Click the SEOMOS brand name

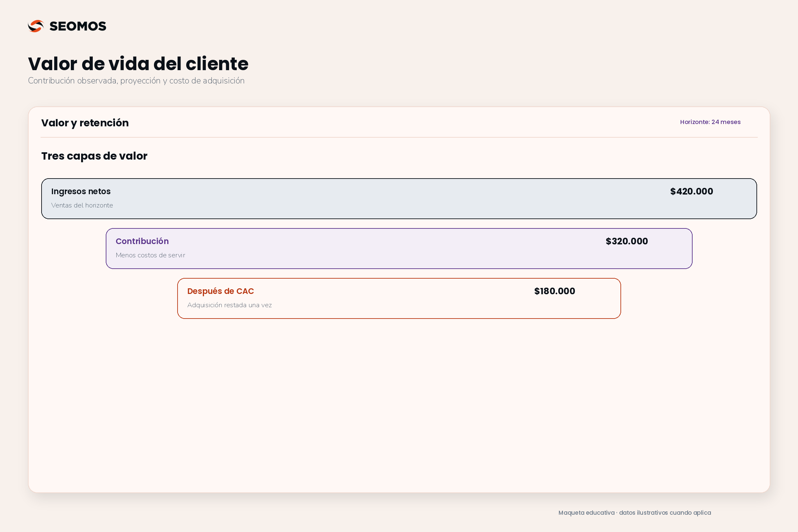78,26
